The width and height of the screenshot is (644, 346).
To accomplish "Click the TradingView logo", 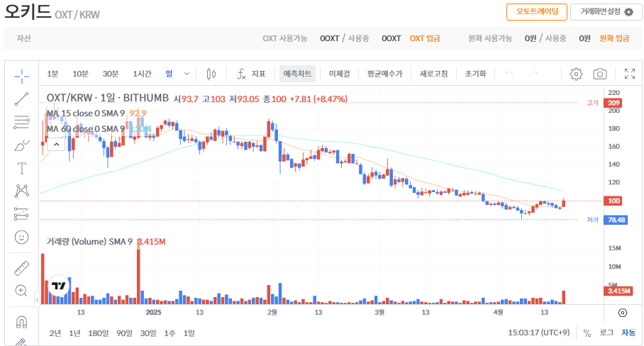I will pos(59,286).
